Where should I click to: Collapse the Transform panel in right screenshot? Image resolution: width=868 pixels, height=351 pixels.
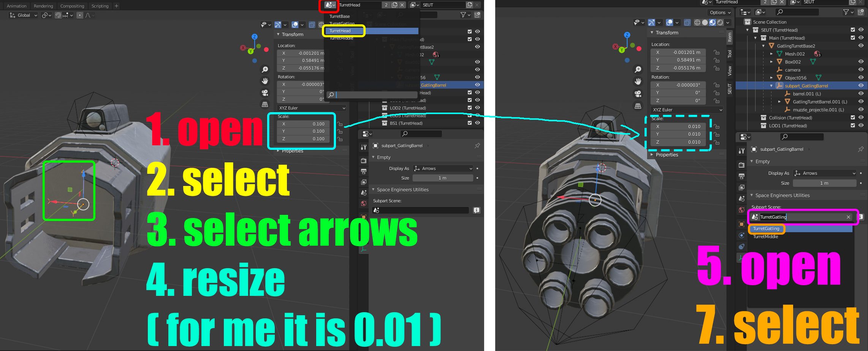click(x=652, y=33)
